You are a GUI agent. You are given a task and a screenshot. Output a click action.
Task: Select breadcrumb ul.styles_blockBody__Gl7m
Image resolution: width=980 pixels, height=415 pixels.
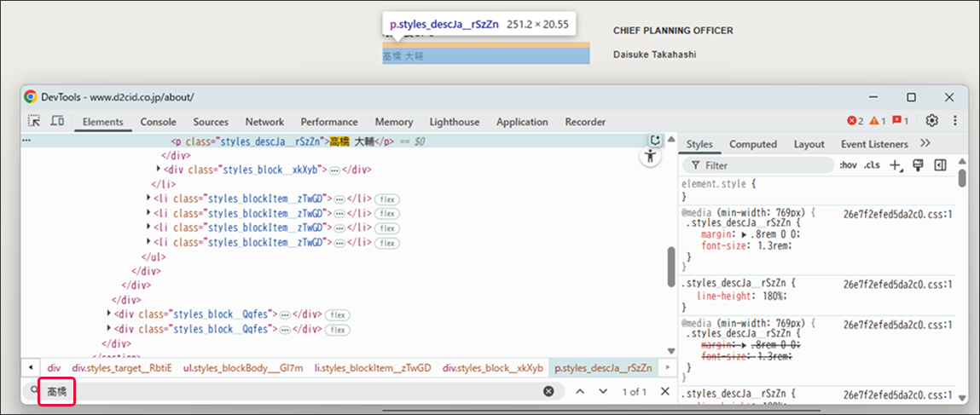pyautogui.click(x=242, y=368)
